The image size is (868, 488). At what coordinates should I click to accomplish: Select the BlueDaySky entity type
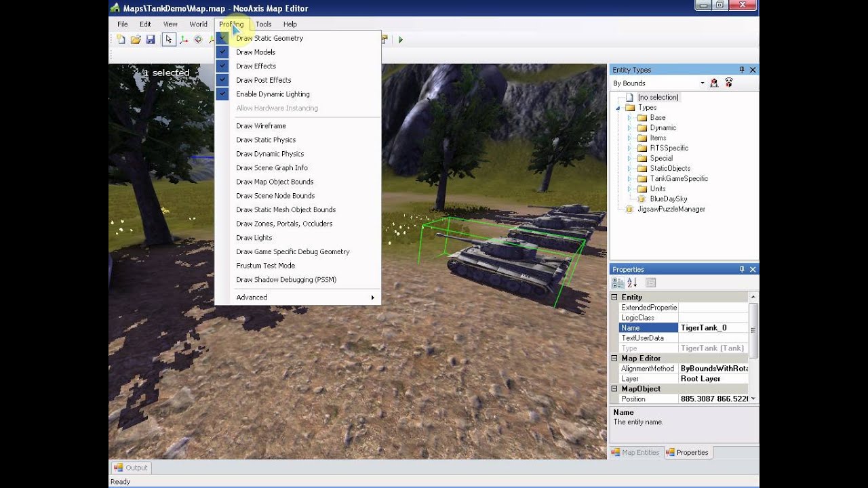point(668,199)
